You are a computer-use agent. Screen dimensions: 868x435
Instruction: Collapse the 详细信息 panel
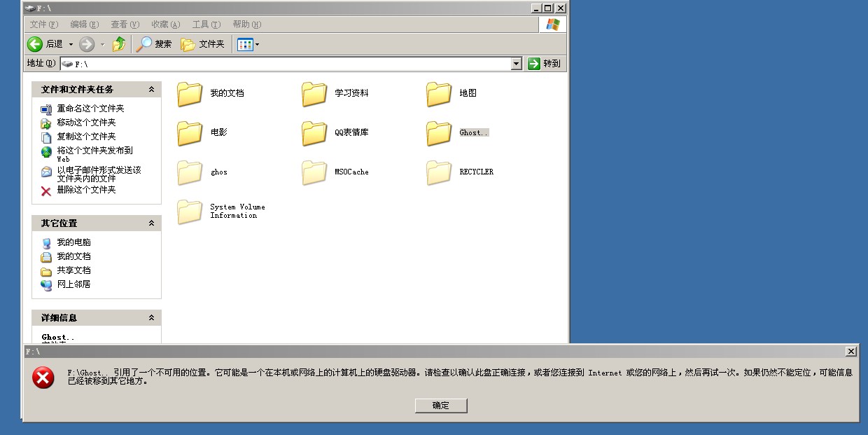pyautogui.click(x=151, y=318)
